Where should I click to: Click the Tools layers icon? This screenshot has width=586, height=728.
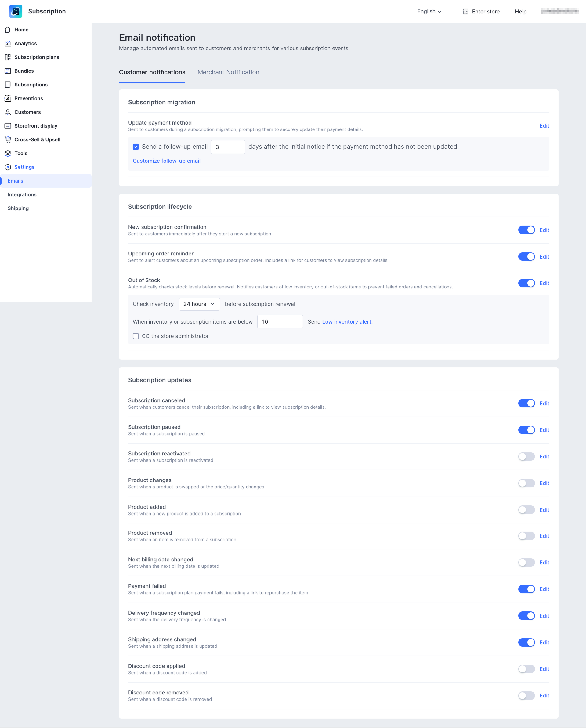click(8, 153)
